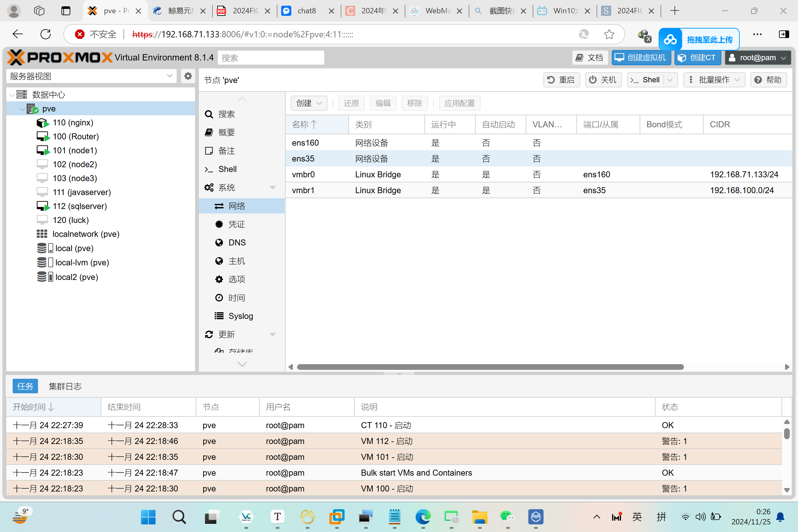The image size is (798, 532).
Task: Switch to the 任务 tab
Action: click(x=25, y=386)
